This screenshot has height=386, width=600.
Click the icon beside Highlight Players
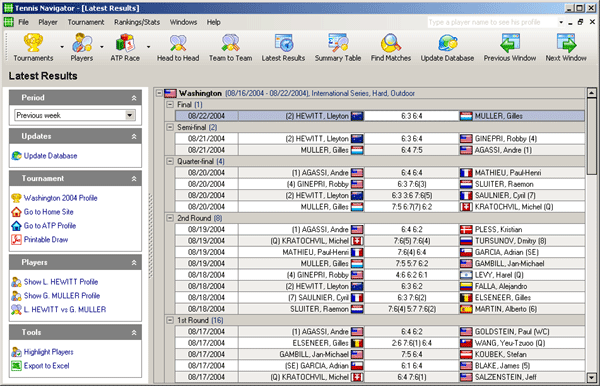tap(16, 352)
